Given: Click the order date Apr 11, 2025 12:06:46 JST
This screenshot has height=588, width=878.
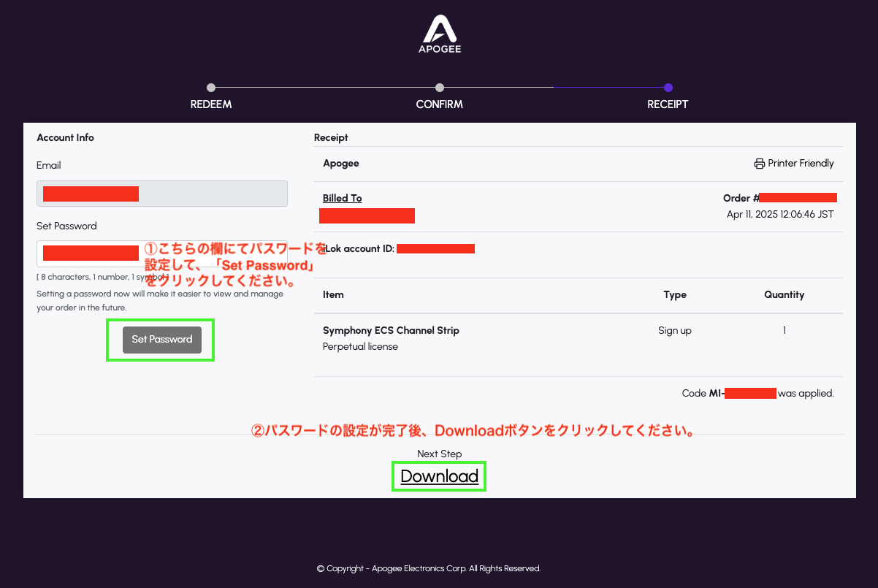Looking at the screenshot, I should 780,214.
